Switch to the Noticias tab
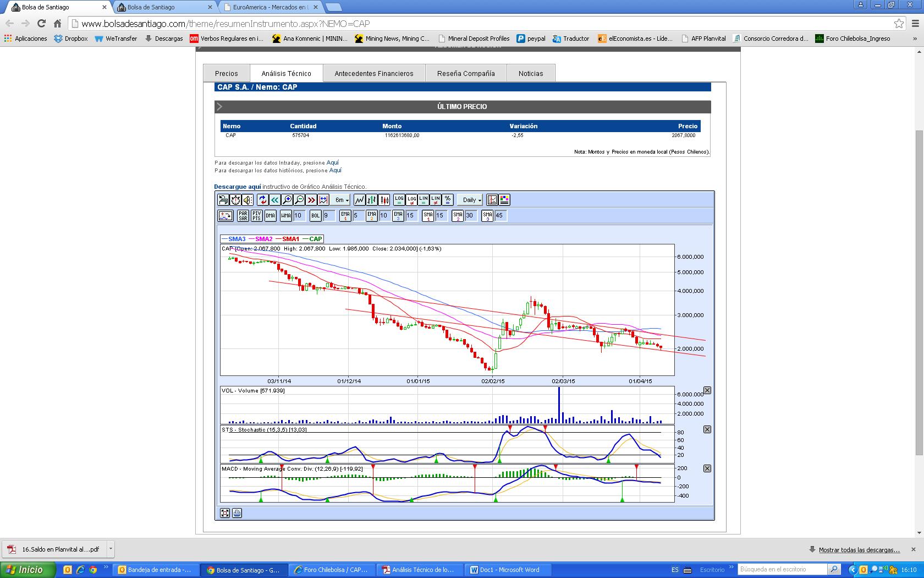The width and height of the screenshot is (924, 578). pos(531,73)
